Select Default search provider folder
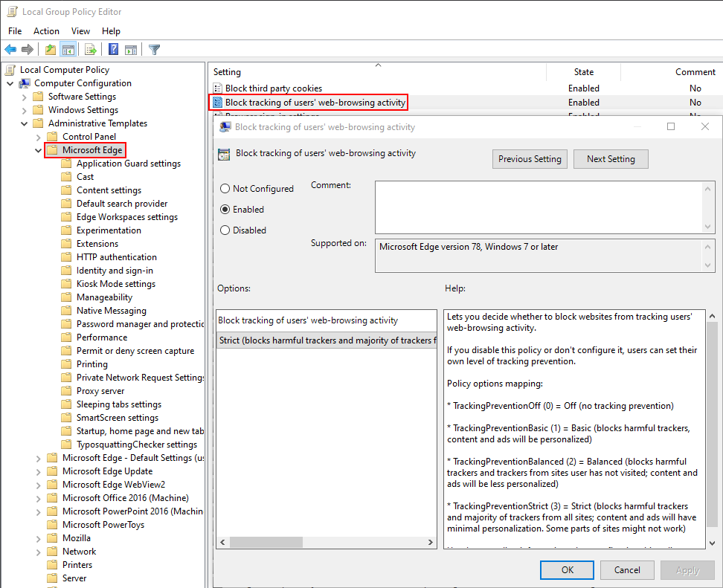Screen dimensions: 723x588 [122, 203]
